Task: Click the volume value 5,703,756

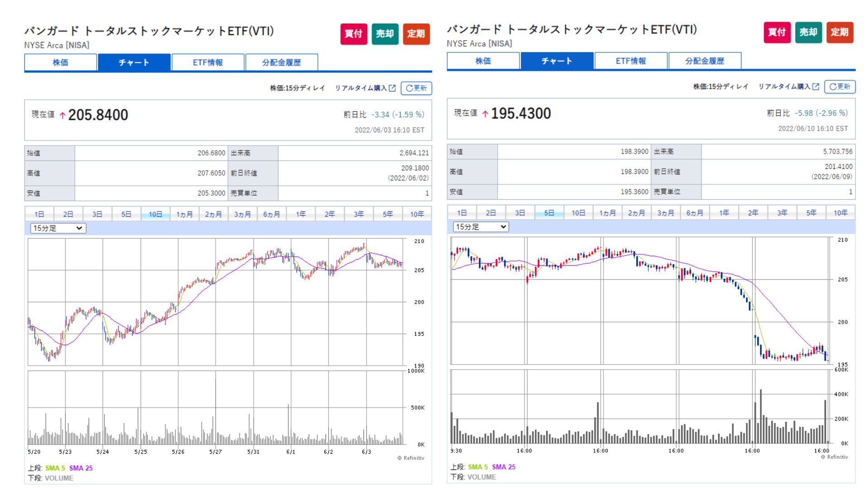Action: click(838, 152)
